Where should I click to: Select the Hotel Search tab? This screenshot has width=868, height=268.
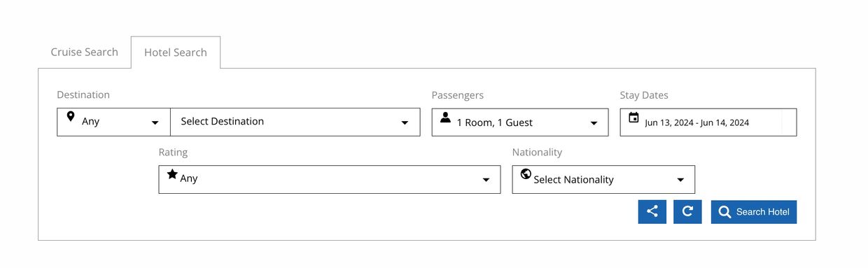tap(176, 52)
